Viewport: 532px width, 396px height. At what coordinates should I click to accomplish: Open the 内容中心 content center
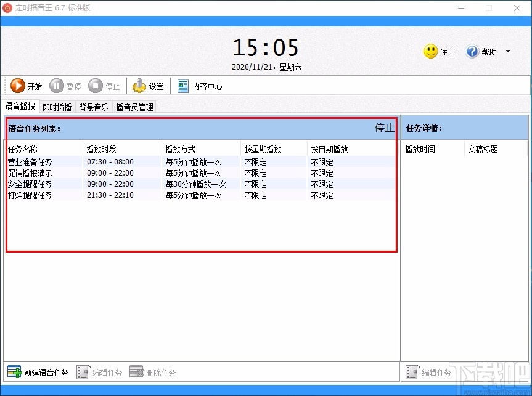tap(182, 86)
